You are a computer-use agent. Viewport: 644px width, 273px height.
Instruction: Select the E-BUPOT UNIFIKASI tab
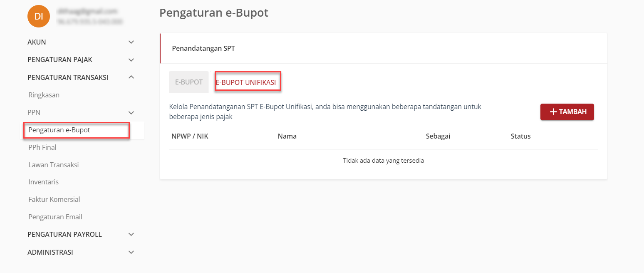pyautogui.click(x=246, y=82)
